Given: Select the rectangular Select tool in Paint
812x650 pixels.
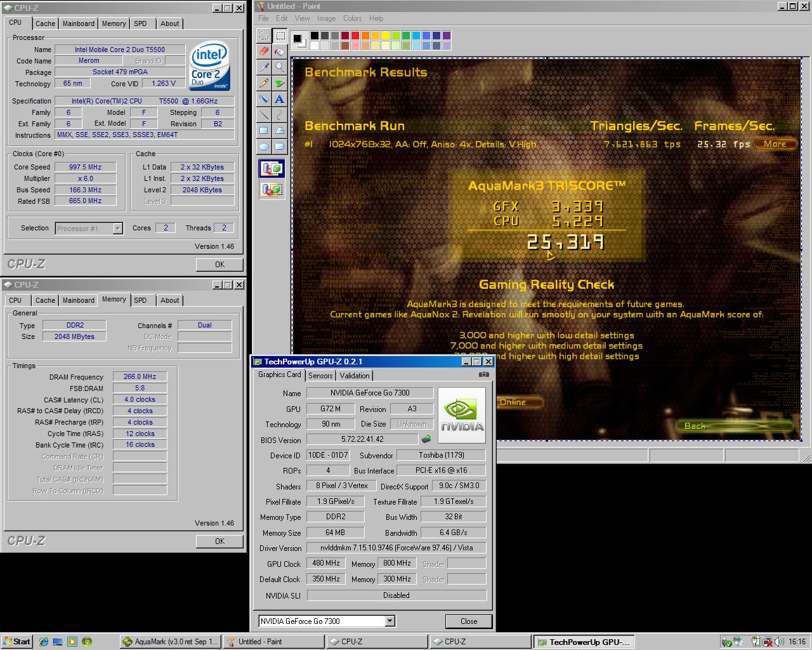Looking at the screenshot, I should 280,36.
